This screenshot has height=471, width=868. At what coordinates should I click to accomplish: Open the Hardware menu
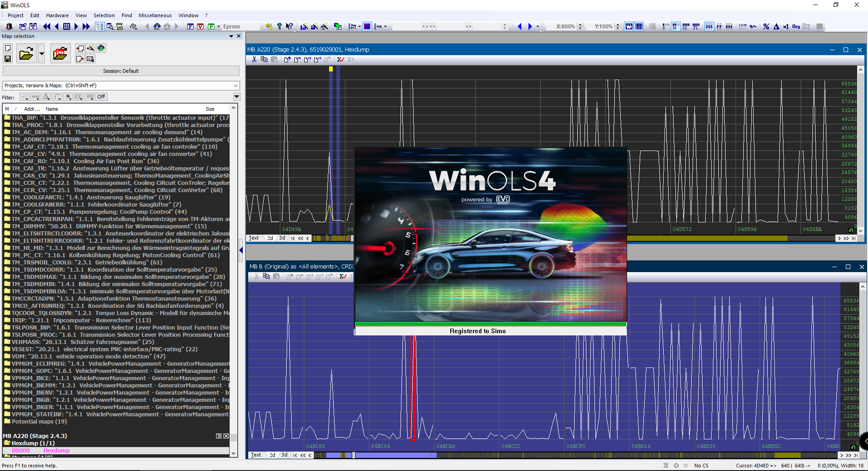(x=57, y=15)
